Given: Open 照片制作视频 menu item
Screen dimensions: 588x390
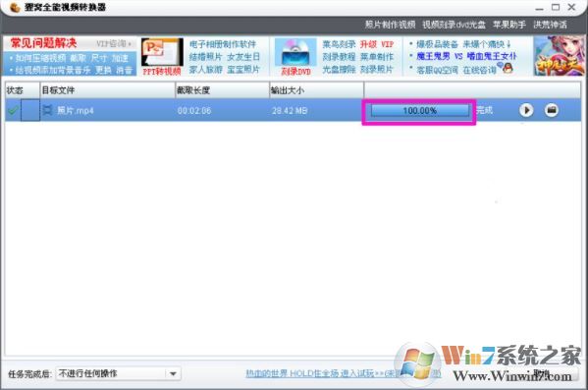Looking at the screenshot, I should click(x=390, y=25).
